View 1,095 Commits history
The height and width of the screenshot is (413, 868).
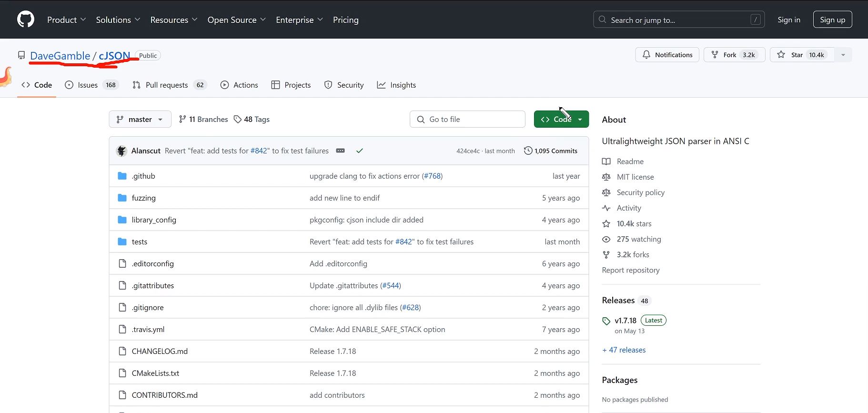[551, 151]
